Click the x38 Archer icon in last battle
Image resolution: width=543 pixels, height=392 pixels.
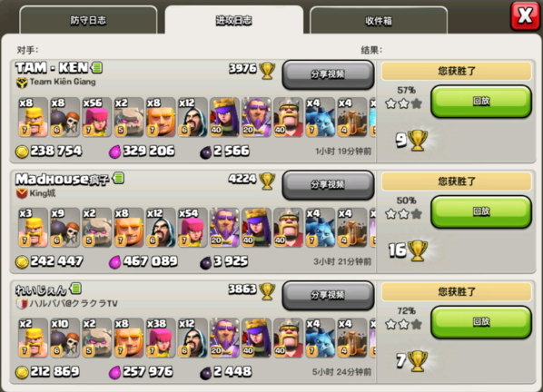click(161, 338)
